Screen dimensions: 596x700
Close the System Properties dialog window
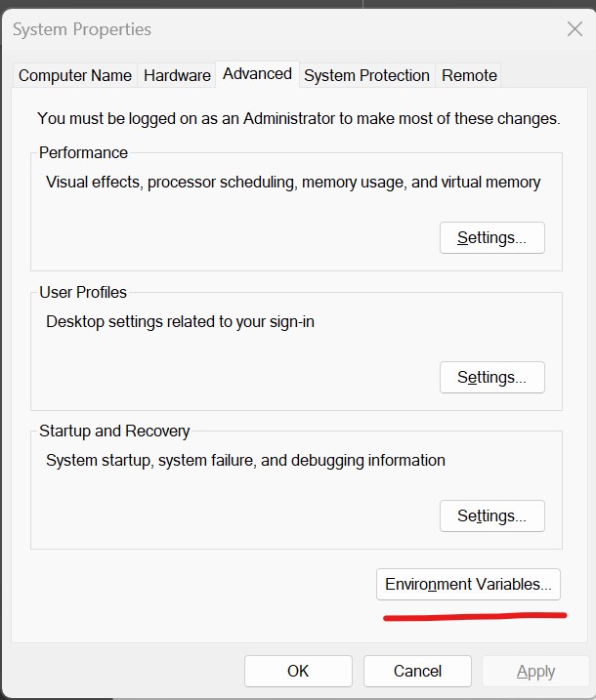(x=575, y=29)
